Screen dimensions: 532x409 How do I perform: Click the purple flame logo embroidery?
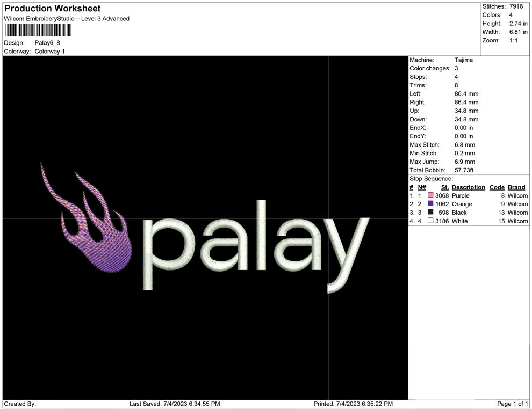(x=87, y=217)
